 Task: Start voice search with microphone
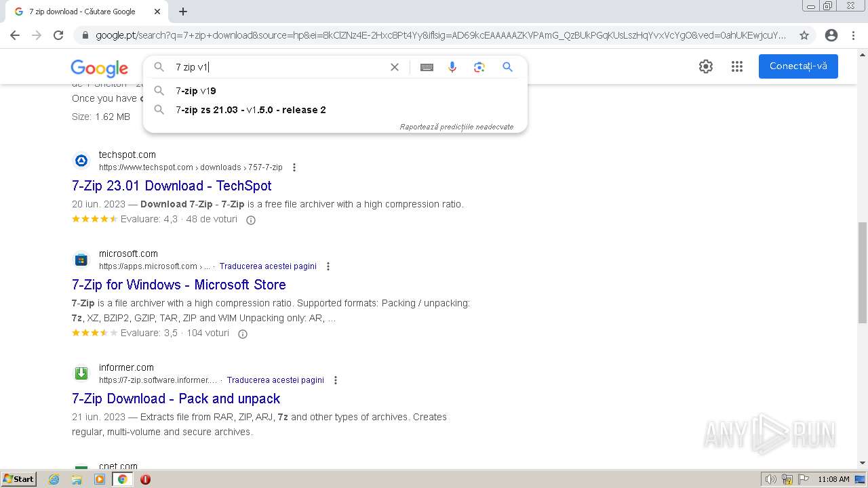452,67
